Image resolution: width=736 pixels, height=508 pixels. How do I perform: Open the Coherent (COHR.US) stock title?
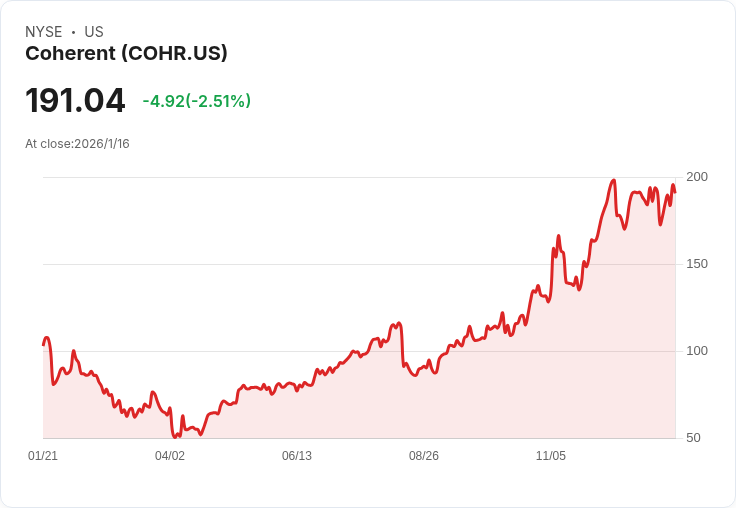(x=126, y=54)
